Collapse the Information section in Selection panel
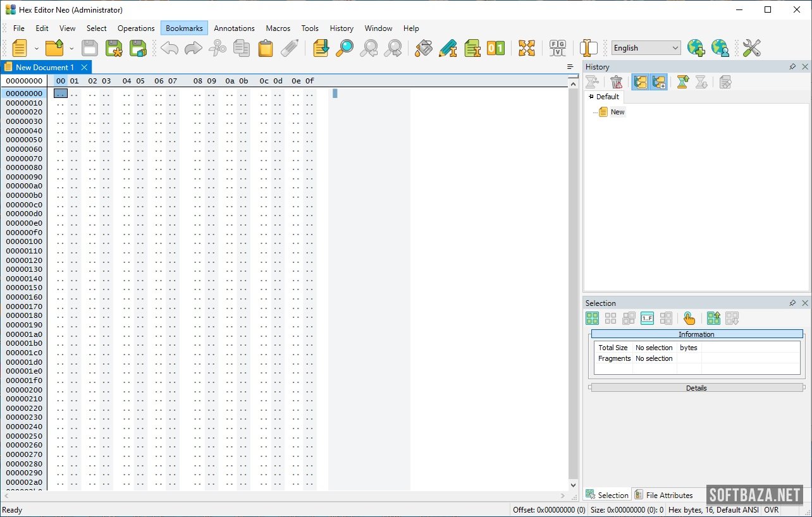 696,334
